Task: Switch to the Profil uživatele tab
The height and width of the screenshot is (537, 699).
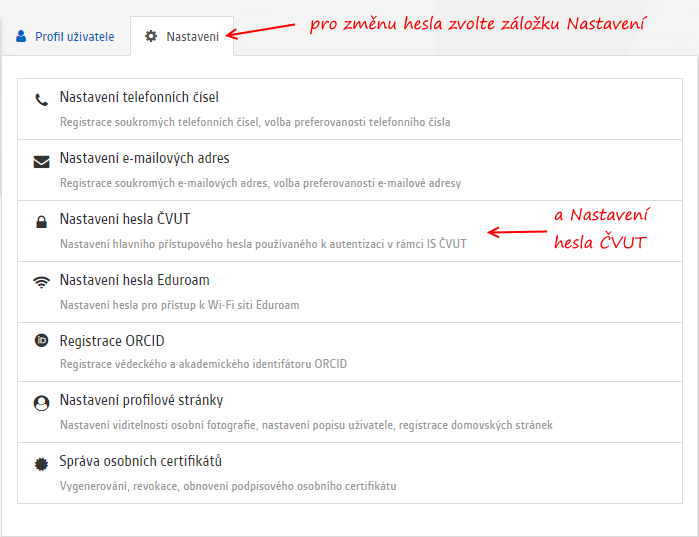Action: click(65, 36)
